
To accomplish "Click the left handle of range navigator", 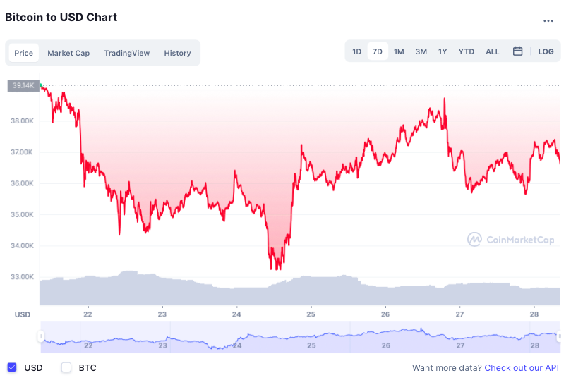I will pos(41,336).
